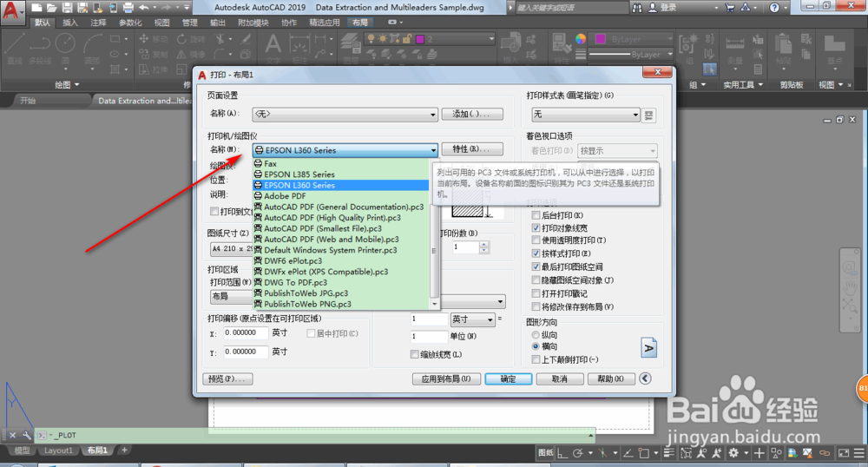Click the command line wrench customize icon
868x467 pixels.
(x=26, y=436)
